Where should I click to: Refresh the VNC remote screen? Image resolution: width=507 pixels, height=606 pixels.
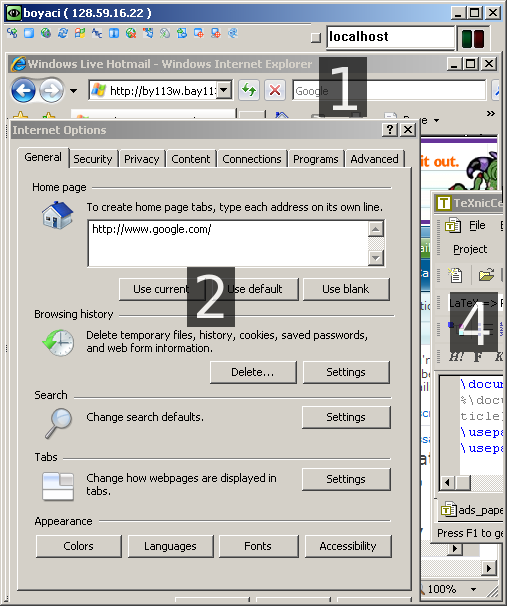(x=63, y=33)
